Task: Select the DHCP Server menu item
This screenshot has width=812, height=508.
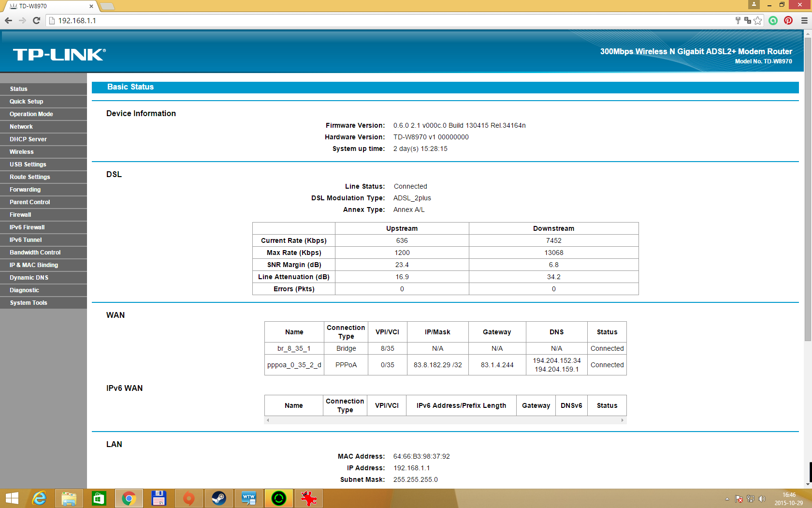Action: point(28,139)
